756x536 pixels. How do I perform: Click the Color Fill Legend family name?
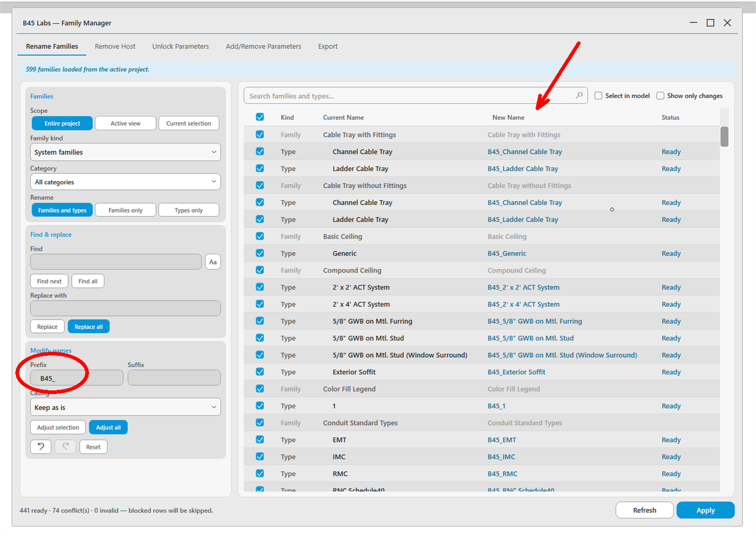pyautogui.click(x=349, y=389)
